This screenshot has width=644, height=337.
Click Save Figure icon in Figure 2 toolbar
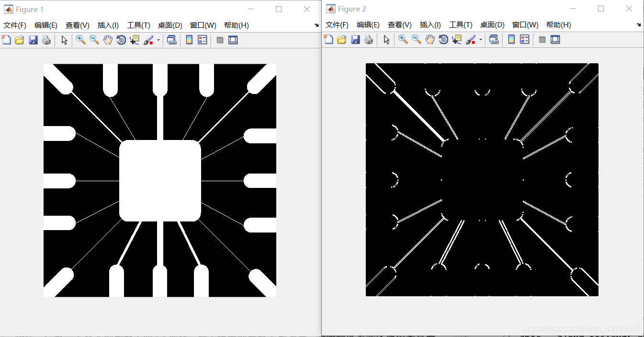pyautogui.click(x=355, y=40)
